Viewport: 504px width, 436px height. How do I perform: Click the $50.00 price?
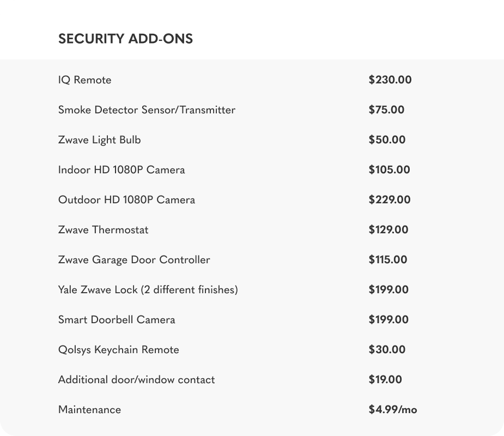387,140
